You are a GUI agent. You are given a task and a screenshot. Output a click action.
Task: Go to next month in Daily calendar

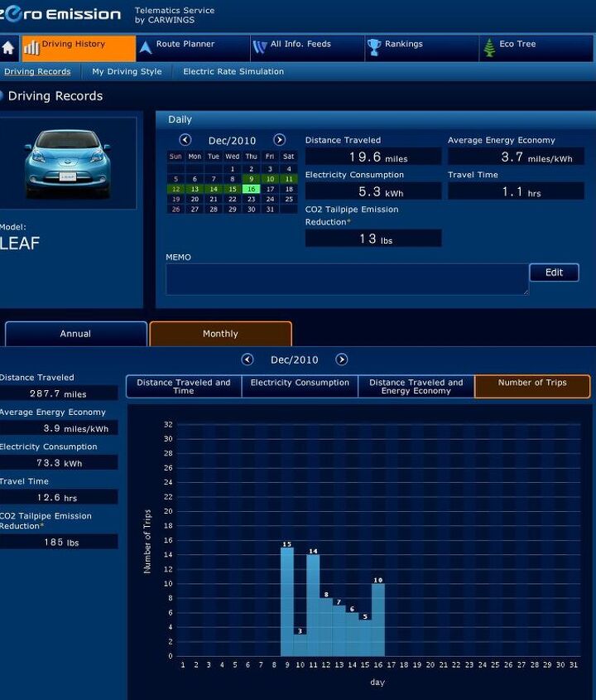(280, 140)
